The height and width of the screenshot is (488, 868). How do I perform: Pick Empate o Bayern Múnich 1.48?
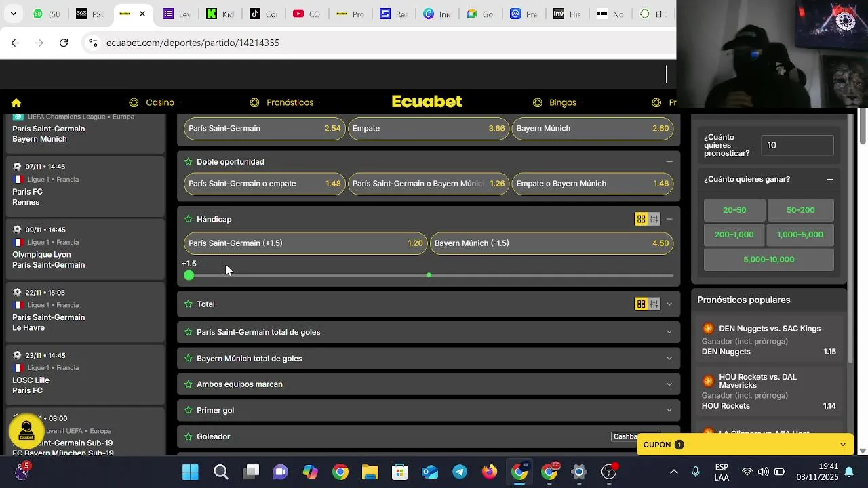pyautogui.click(x=593, y=184)
